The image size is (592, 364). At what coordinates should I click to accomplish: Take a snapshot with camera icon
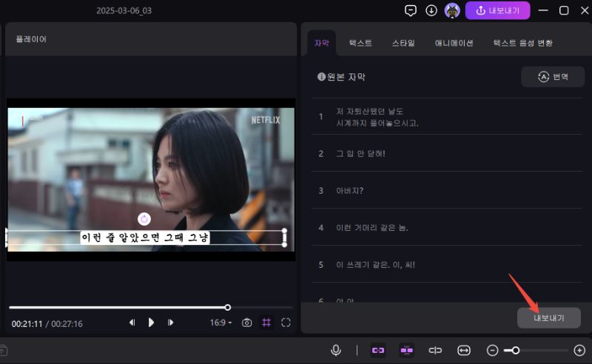247,323
